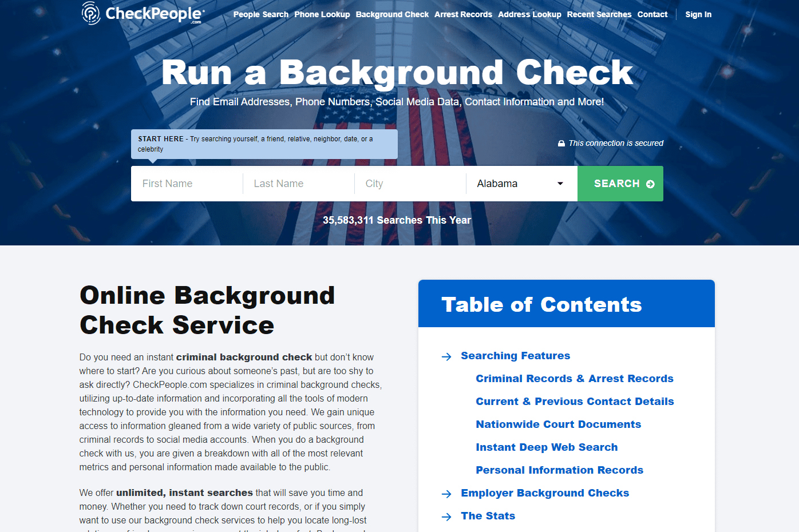Click the START HERE tooltip banner

point(264,144)
